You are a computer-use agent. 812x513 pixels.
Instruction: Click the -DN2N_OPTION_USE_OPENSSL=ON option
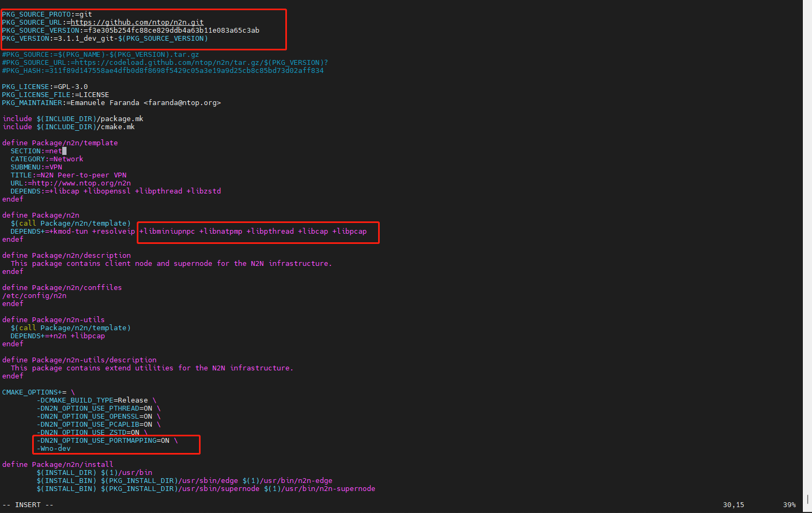click(94, 417)
